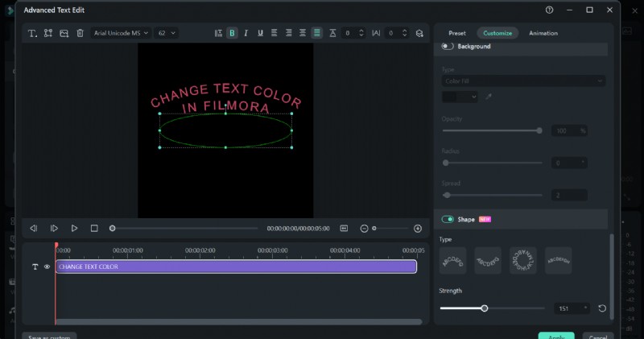
Task: Click the eyedropper color picker icon
Action: click(x=489, y=97)
